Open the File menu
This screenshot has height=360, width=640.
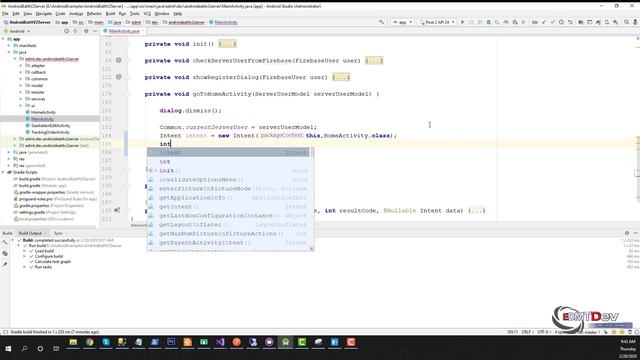point(5,13)
